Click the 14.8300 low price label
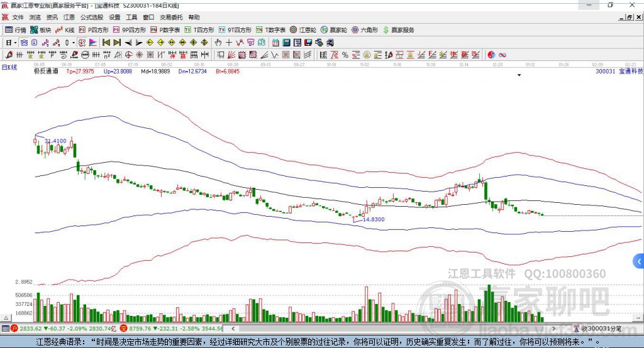Viewport: 644px width, 348px height. (374, 220)
